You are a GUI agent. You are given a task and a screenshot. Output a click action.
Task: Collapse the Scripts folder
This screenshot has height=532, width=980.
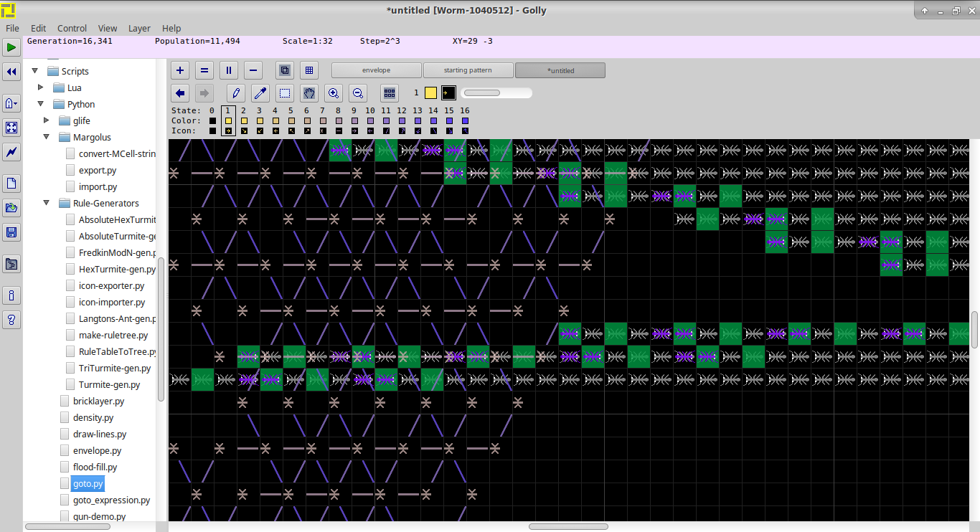click(x=34, y=71)
